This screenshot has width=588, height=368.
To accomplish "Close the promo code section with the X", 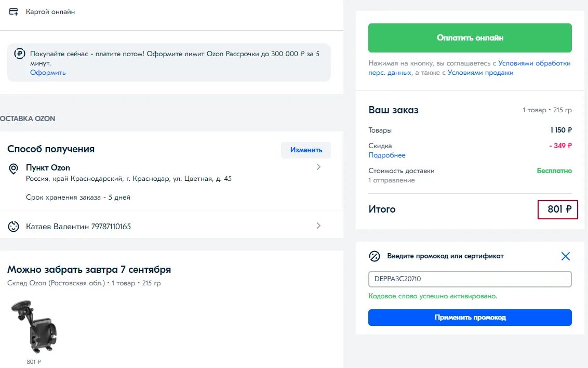I will [x=566, y=256].
